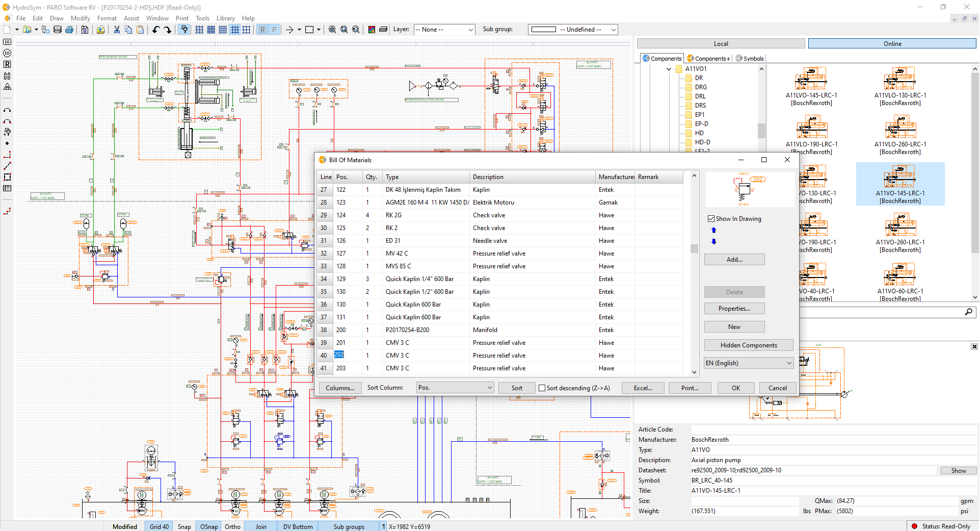Change Sort Column from Pos dropdown

click(x=454, y=388)
